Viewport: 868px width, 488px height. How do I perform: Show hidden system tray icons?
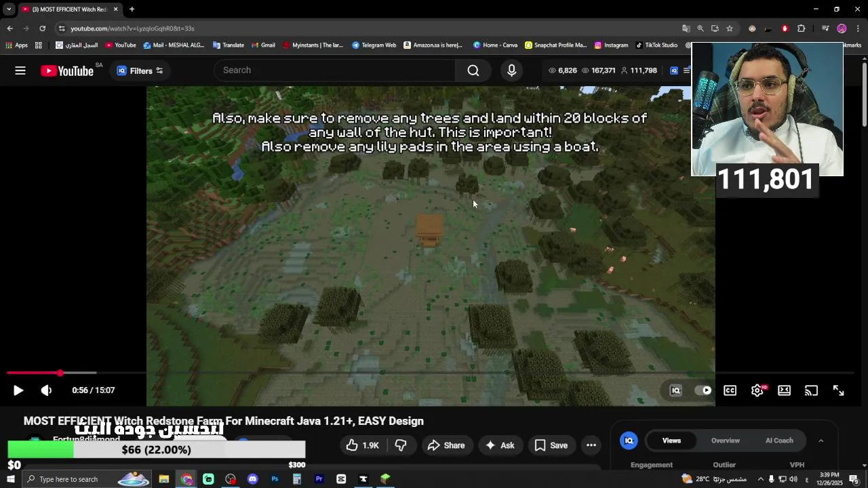[760, 479]
